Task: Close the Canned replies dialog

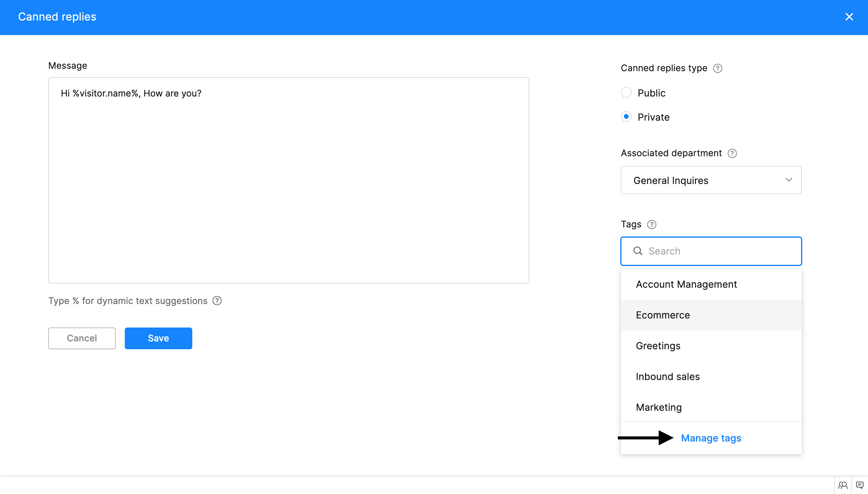Action: coord(849,17)
